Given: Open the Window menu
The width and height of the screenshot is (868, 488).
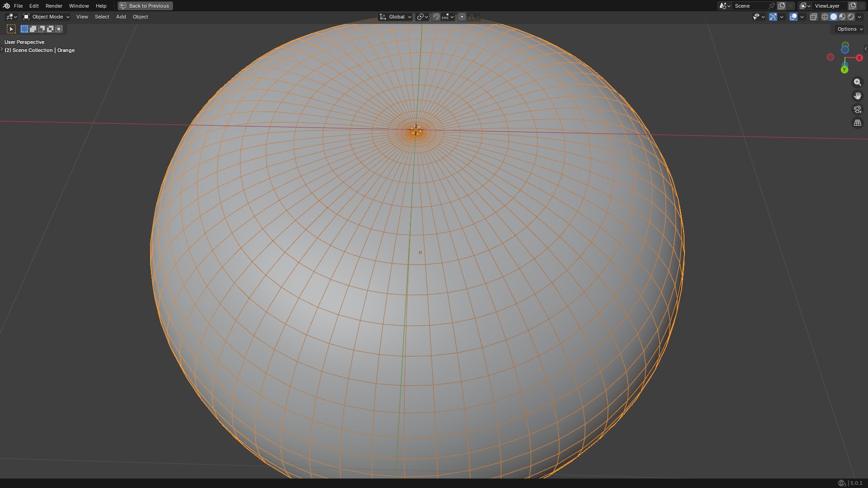Looking at the screenshot, I should (x=79, y=6).
